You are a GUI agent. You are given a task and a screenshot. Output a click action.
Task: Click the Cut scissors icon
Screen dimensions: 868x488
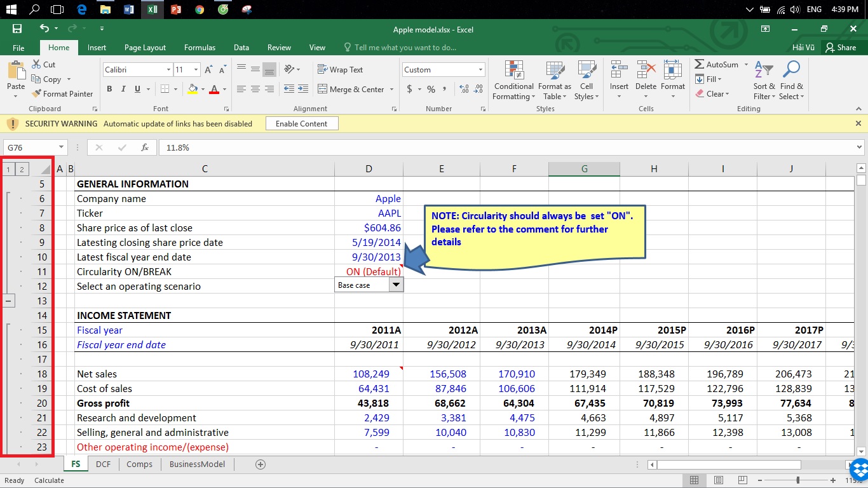(36, 65)
